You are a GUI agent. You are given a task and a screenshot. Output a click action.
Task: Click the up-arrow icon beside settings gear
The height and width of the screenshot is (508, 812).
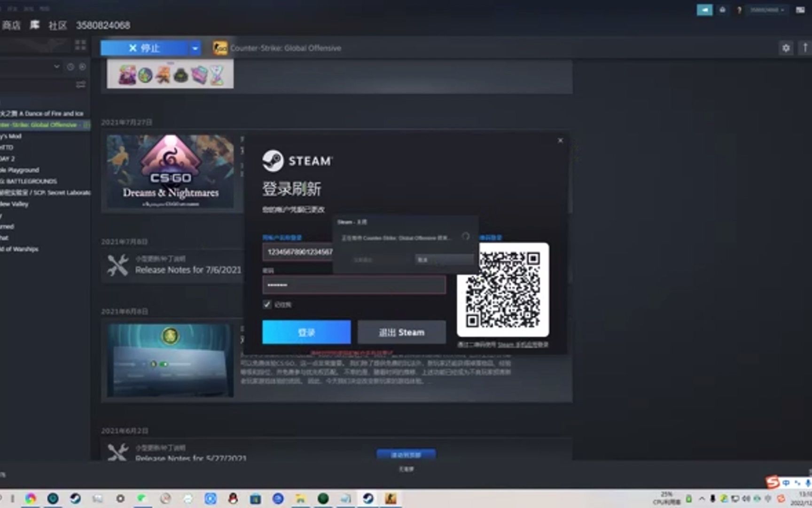click(x=805, y=48)
